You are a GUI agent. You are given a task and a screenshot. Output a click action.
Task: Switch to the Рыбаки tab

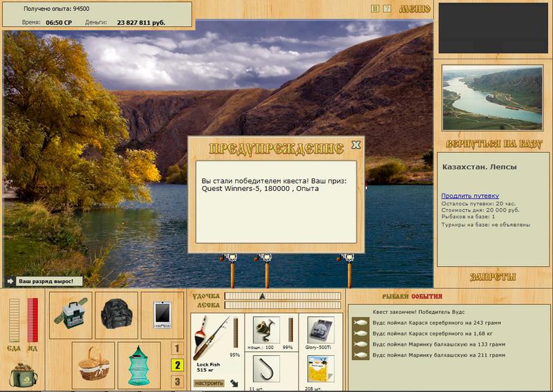[395, 297]
